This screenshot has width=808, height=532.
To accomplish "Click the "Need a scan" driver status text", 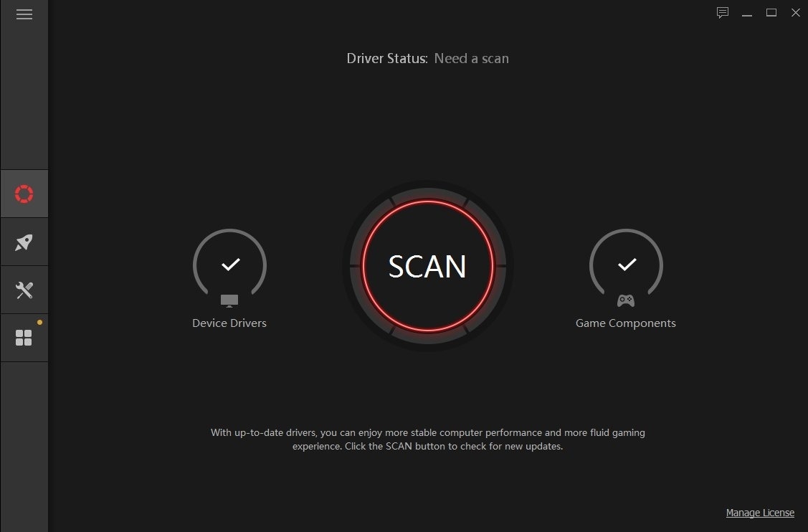I will click(472, 58).
